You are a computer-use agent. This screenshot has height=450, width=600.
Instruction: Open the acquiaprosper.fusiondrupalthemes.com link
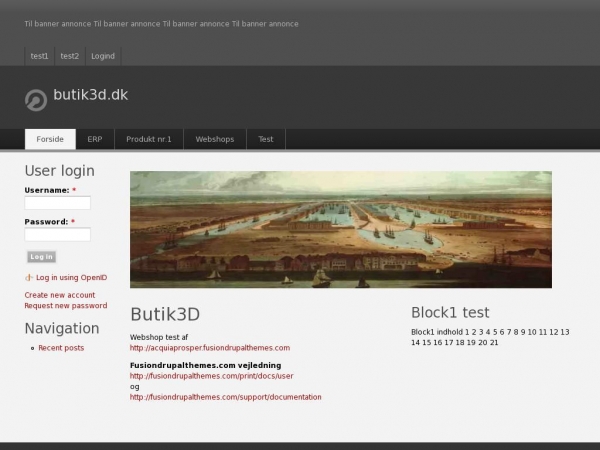210,348
